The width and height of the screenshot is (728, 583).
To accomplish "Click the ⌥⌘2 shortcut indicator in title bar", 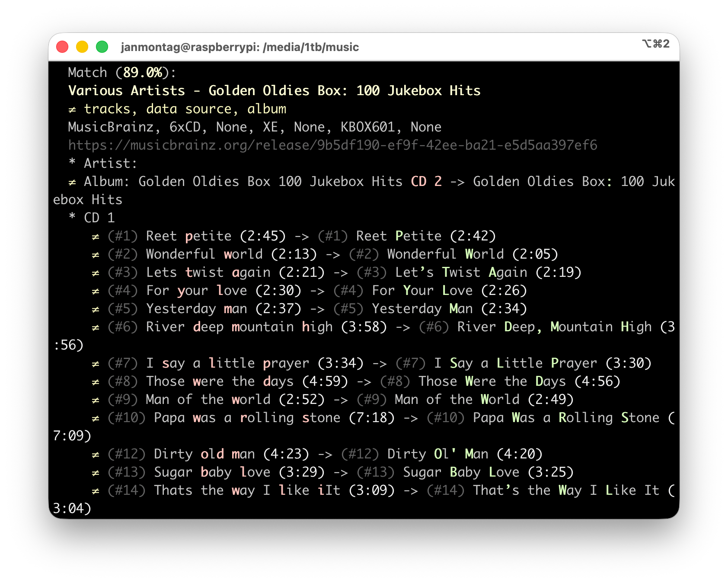I will [x=655, y=44].
